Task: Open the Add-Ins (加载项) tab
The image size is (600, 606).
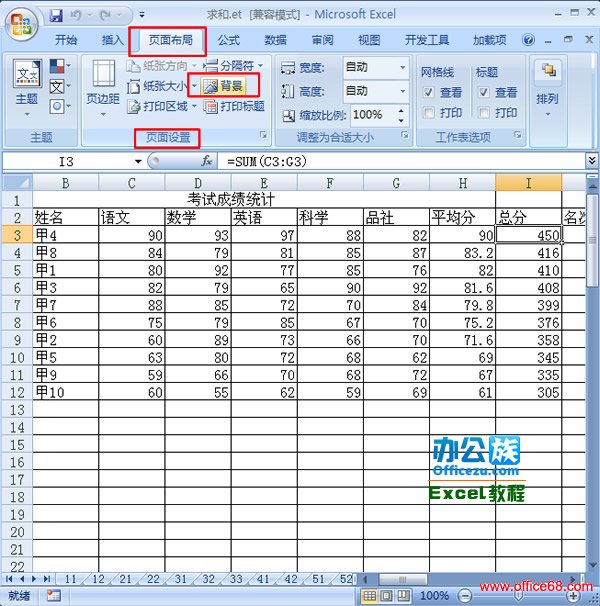Action: coord(489,40)
